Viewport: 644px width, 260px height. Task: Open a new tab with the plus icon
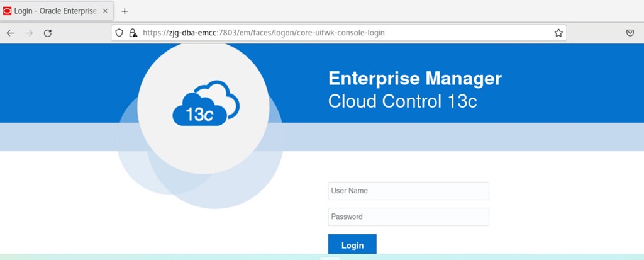125,11
